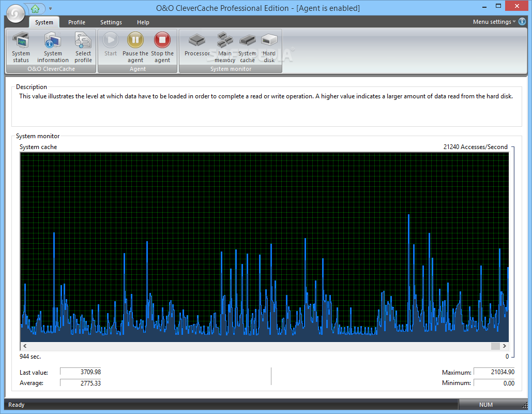Viewport: 532px width, 414px height.
Task: Click the O&O application orb button
Action: point(16,13)
